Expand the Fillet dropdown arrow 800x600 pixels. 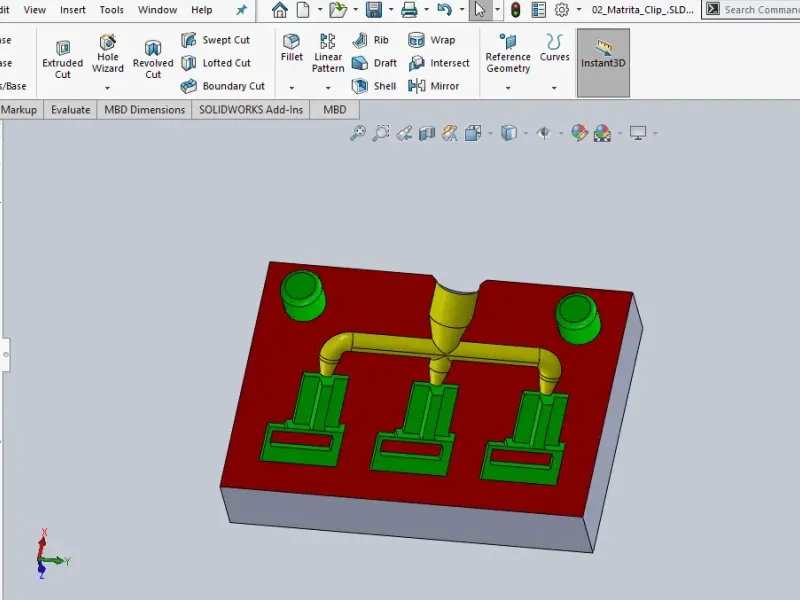click(292, 88)
